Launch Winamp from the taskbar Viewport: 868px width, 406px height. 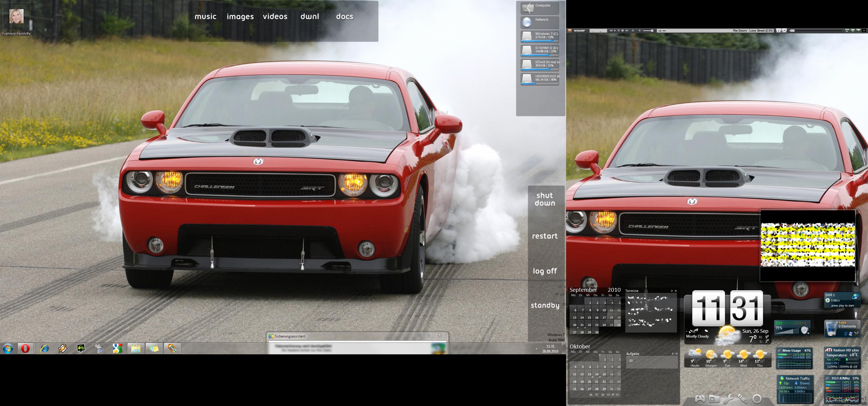tap(63, 348)
